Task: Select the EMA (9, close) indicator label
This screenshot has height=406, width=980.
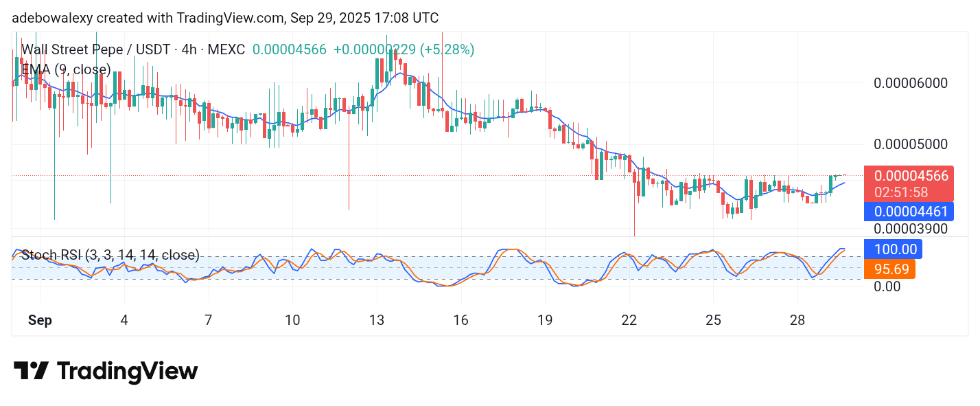Action: (66, 69)
